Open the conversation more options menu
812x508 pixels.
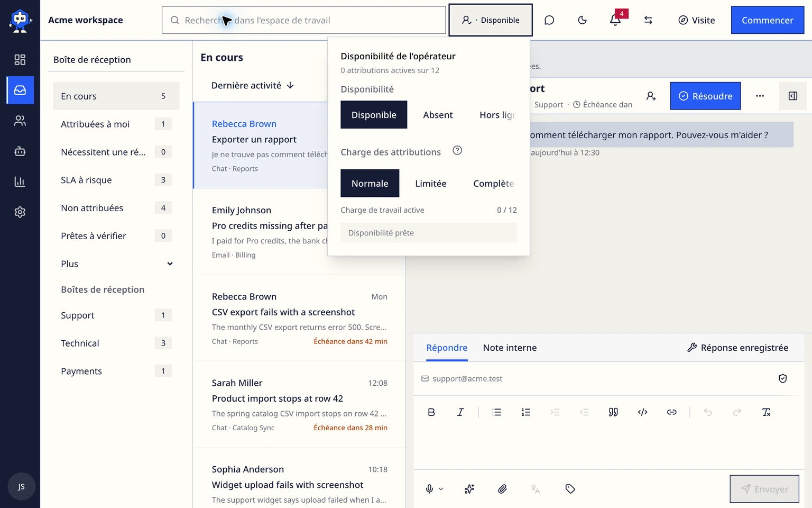[x=760, y=96]
